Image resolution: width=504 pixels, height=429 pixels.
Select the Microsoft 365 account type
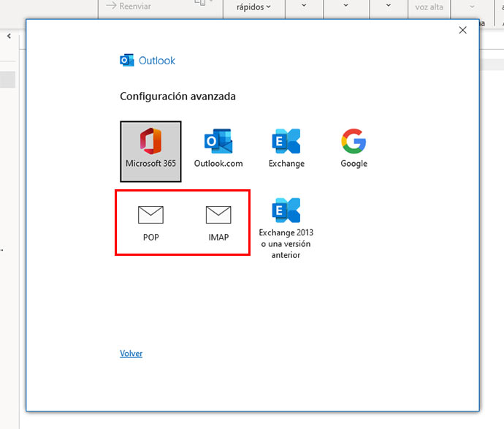150,151
